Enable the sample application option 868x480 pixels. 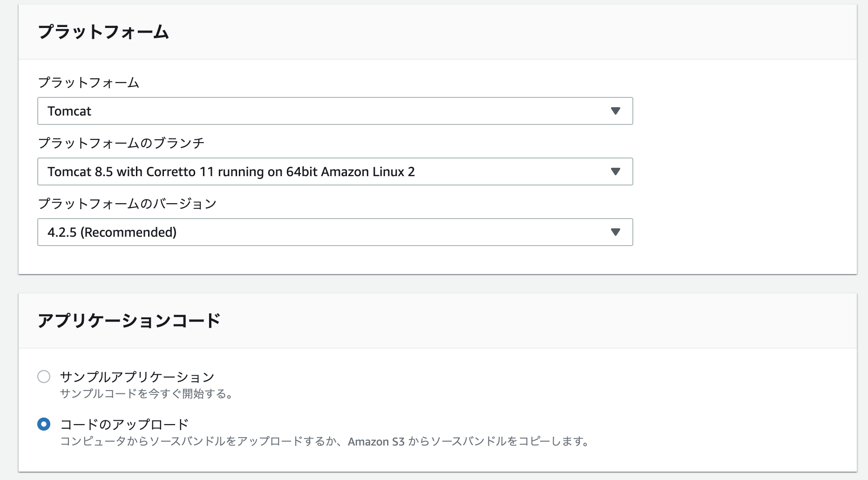click(44, 377)
